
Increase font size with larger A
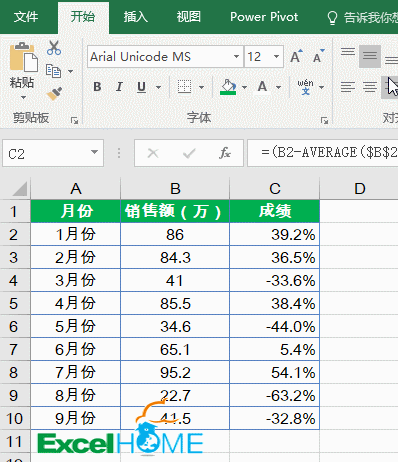click(296, 56)
